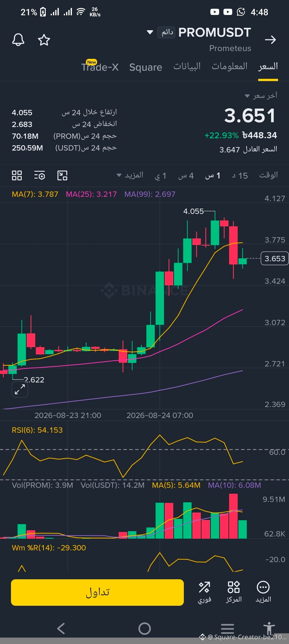Tap the 24h high value 4.055
Screen dimensions: 289x644
coord(22,113)
